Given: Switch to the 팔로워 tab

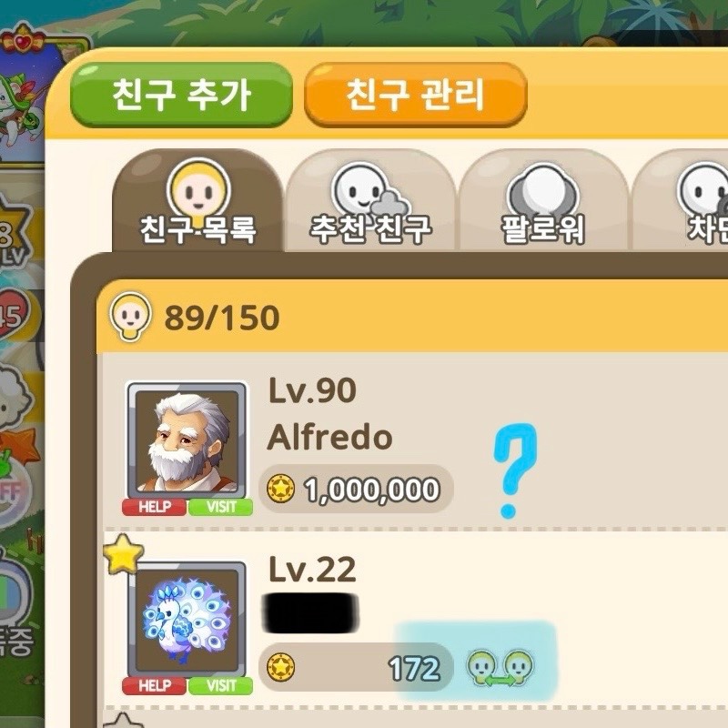Looking at the screenshot, I should [x=542, y=201].
